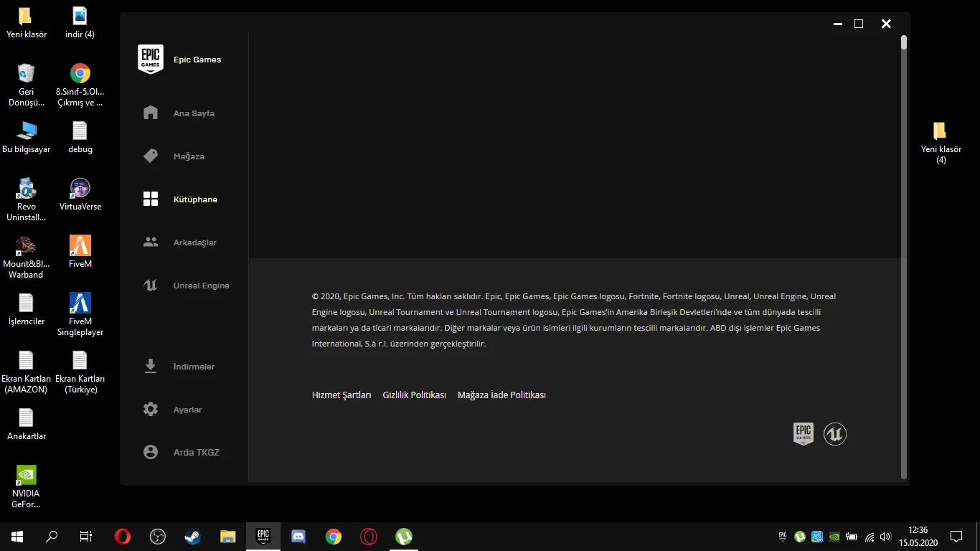Close the Epic Games launcher window
The image size is (980, 551).
point(886,24)
